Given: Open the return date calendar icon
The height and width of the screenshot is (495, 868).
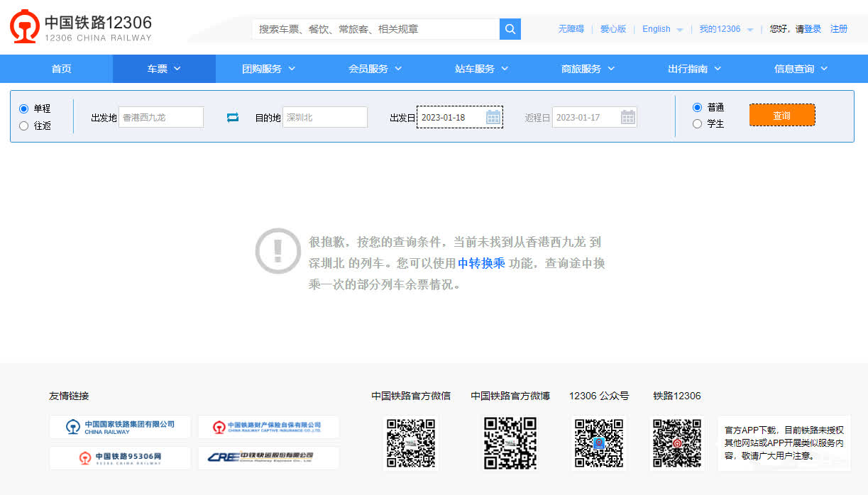Looking at the screenshot, I should click(x=627, y=117).
